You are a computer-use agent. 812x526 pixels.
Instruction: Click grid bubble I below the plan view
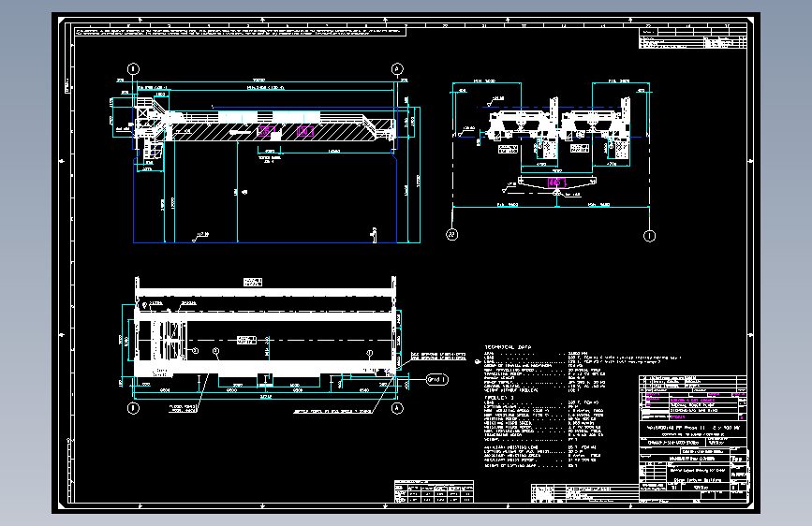[133, 408]
